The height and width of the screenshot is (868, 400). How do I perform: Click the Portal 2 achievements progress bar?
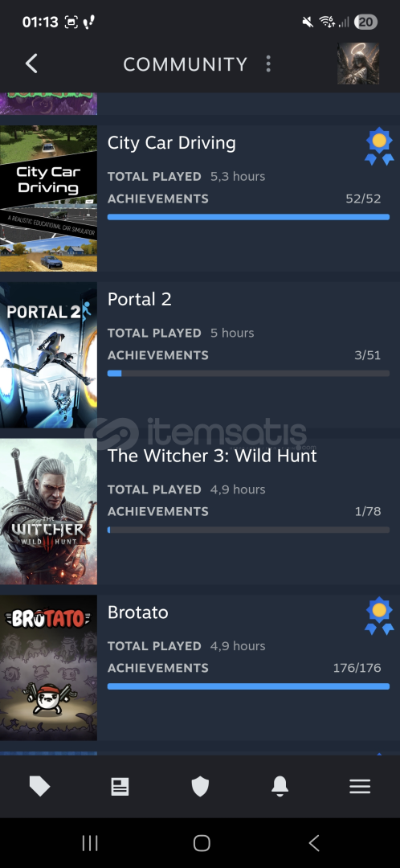point(248,374)
